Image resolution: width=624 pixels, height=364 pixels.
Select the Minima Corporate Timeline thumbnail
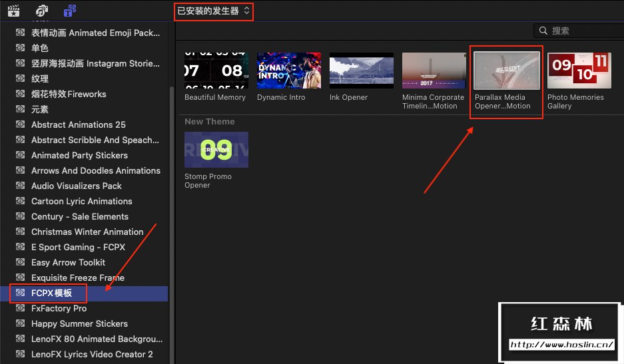coord(434,71)
